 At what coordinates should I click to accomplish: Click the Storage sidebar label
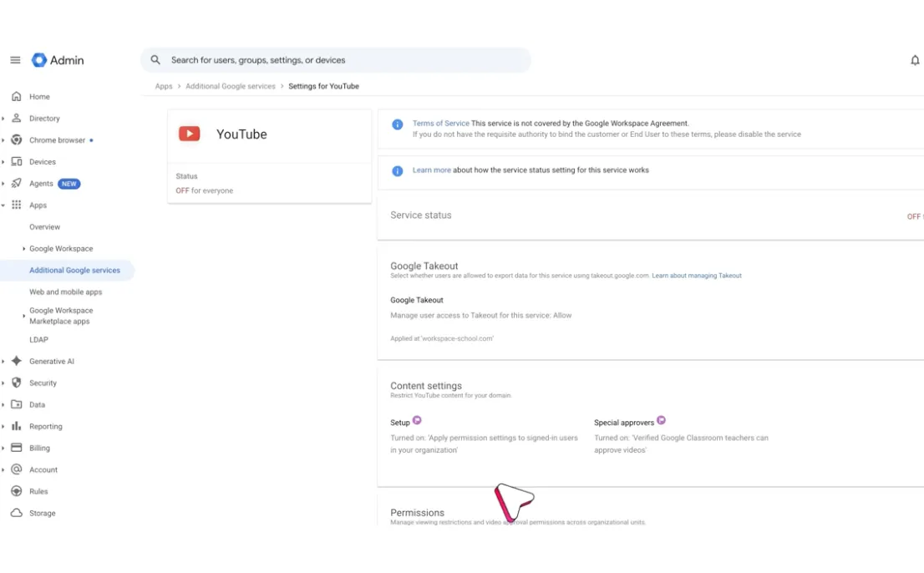43,513
